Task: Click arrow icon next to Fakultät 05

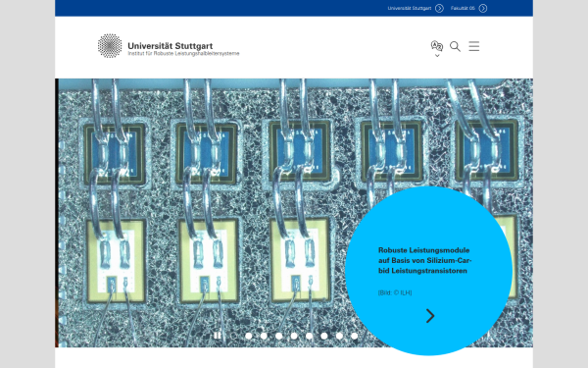Action: [x=483, y=8]
